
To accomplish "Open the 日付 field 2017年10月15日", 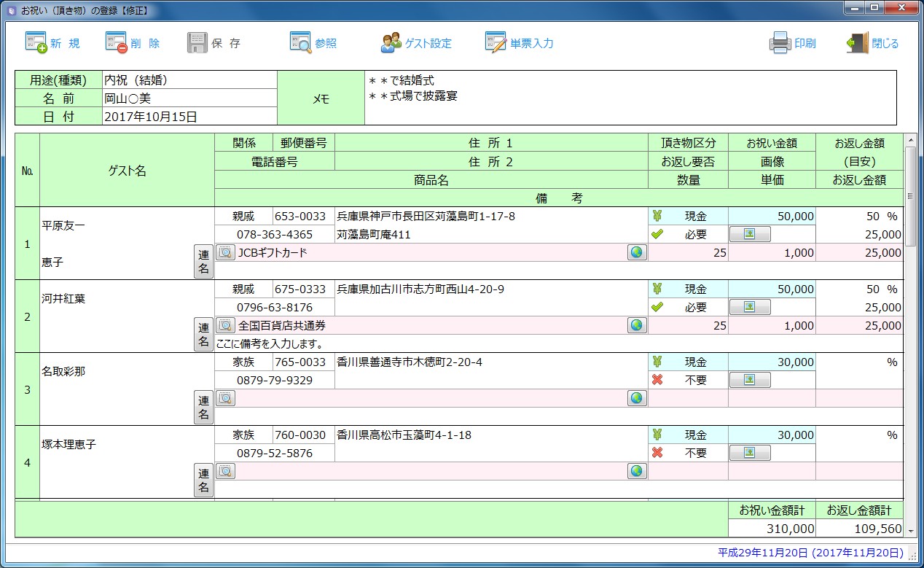I will pyautogui.click(x=189, y=116).
